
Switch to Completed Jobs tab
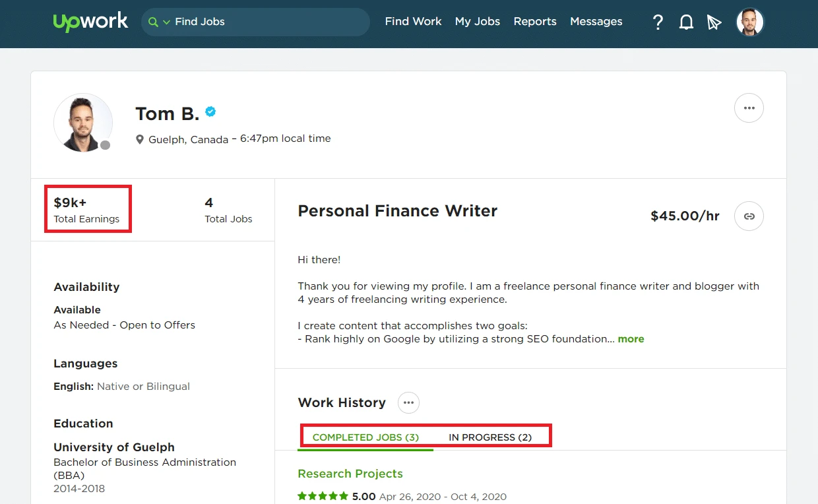365,437
